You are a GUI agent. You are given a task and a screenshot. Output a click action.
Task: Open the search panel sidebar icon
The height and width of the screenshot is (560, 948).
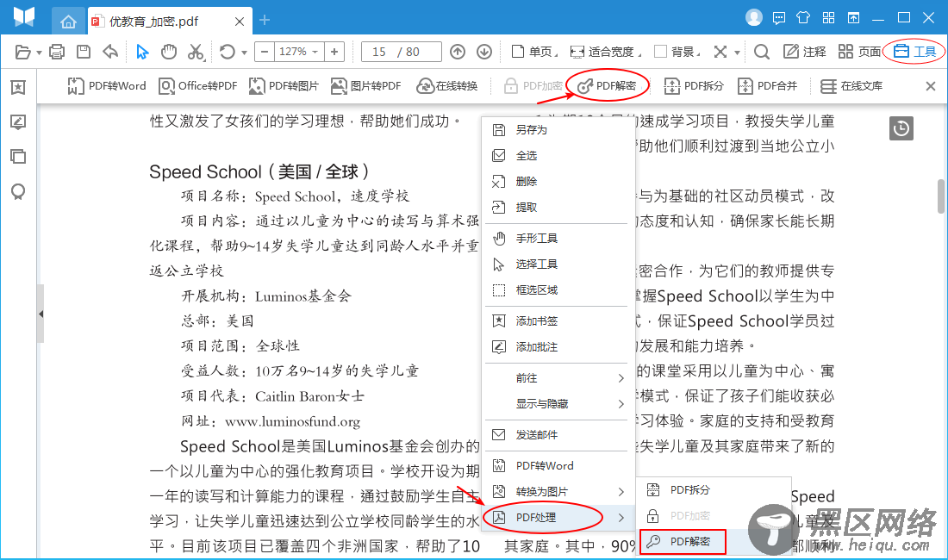18,192
